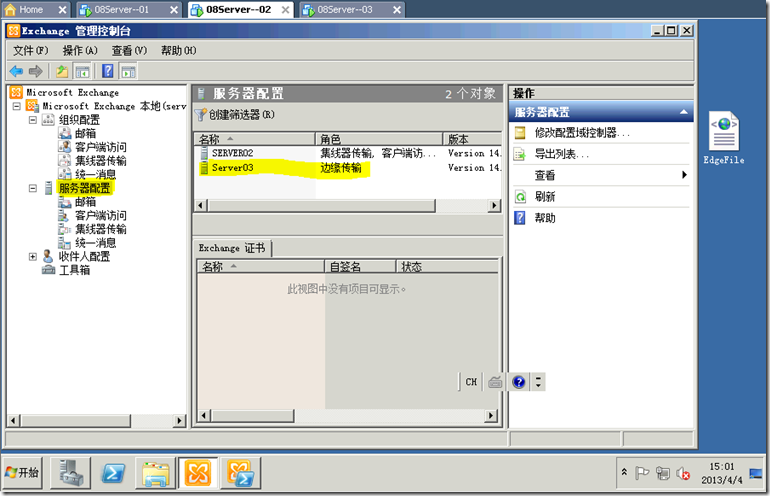Collapse the 服务器配置 actions section header

coord(684,112)
